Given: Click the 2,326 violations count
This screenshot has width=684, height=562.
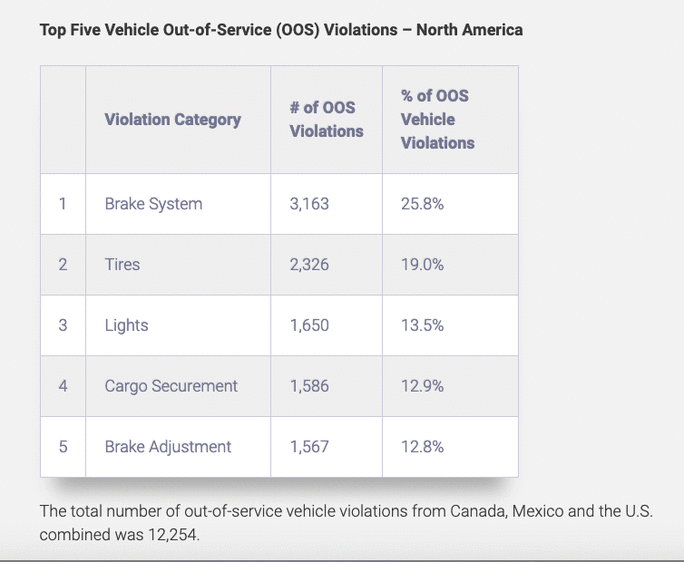Looking at the screenshot, I should 309,265.
